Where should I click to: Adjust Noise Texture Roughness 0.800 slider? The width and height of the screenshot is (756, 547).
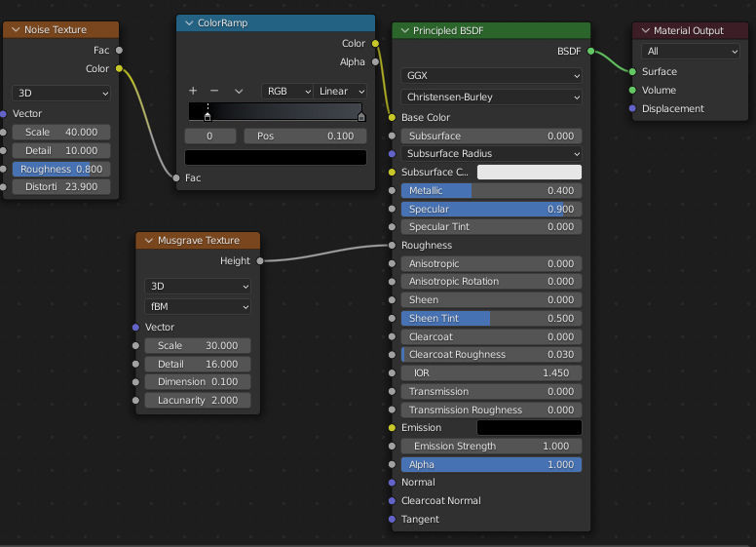pos(61,170)
